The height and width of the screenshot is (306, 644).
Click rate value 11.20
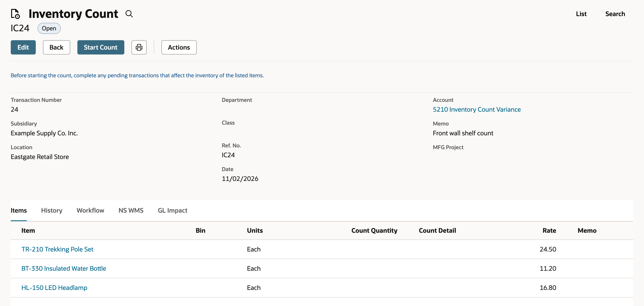coord(548,268)
